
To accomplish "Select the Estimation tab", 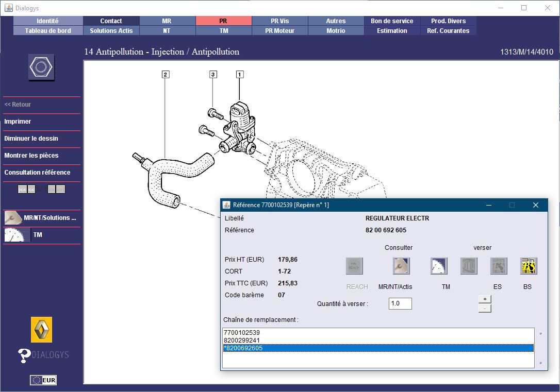I will click(392, 31).
